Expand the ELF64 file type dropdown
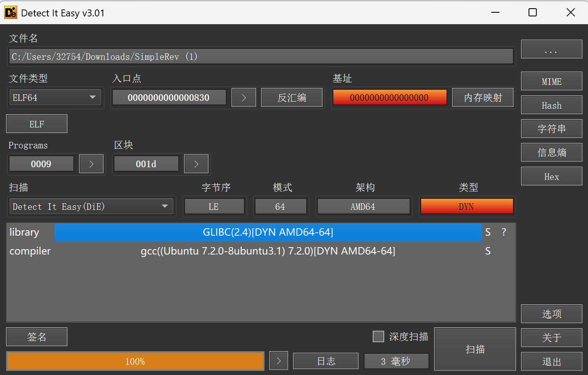The height and width of the screenshot is (375, 588). (x=55, y=98)
